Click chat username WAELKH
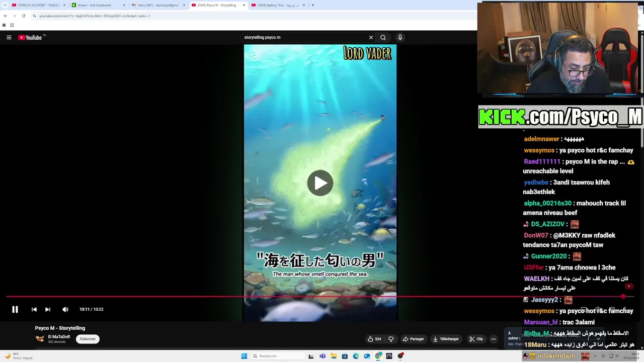The image size is (644, 362). click(x=536, y=279)
